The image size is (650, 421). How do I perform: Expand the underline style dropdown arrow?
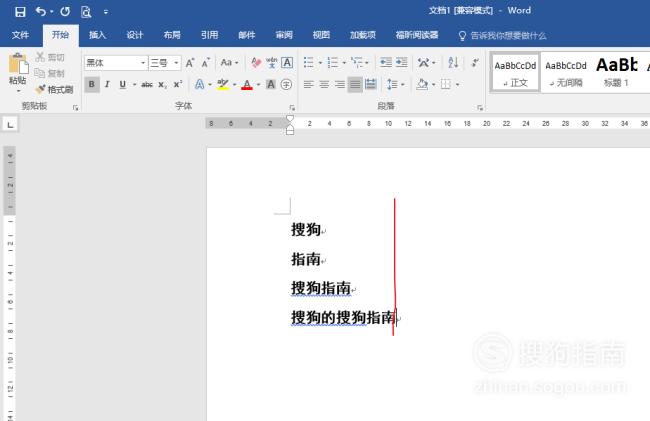134,85
